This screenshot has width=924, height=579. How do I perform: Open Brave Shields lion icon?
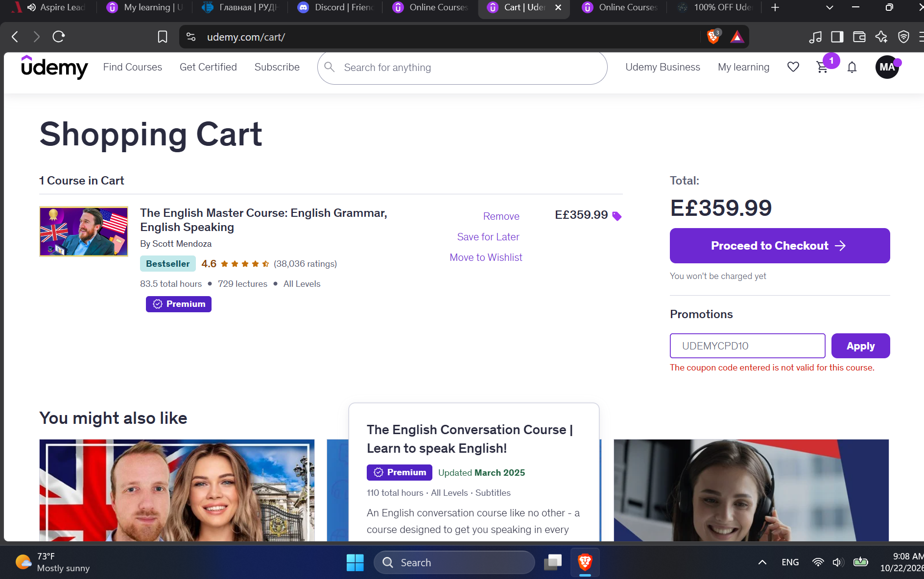pos(713,37)
